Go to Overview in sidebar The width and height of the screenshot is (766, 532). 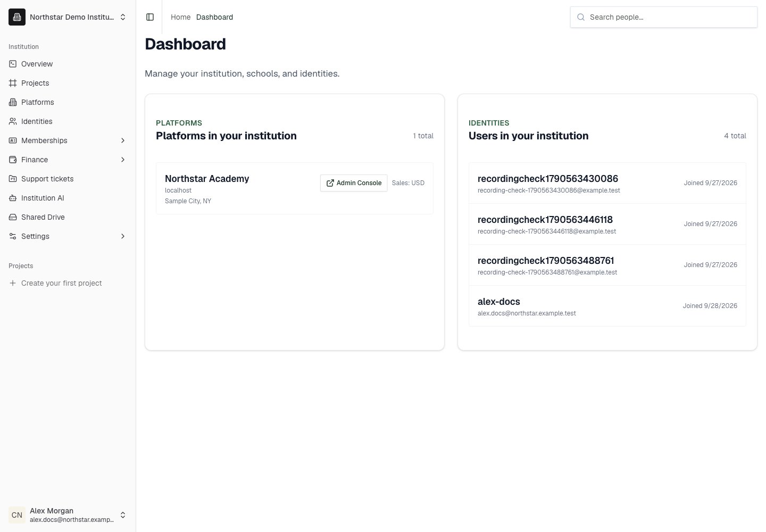tap(68, 64)
